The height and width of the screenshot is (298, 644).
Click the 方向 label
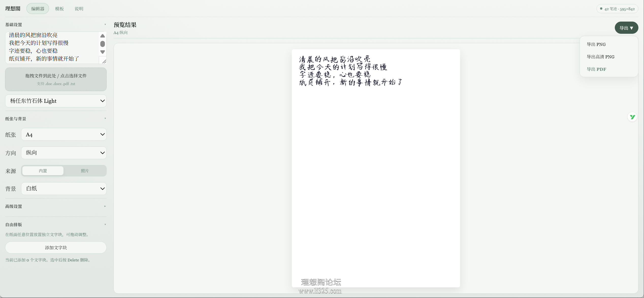coord(11,153)
